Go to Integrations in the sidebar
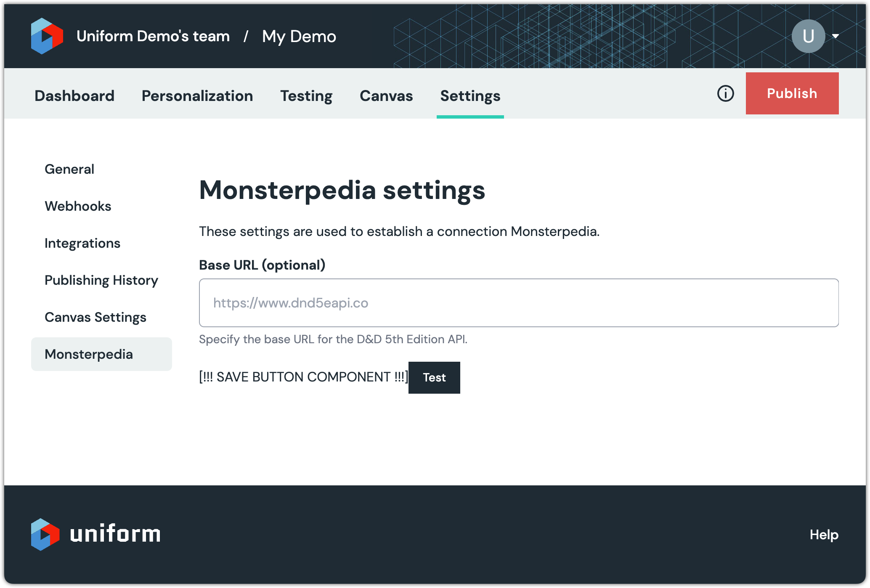The image size is (870, 588). pyautogui.click(x=82, y=243)
